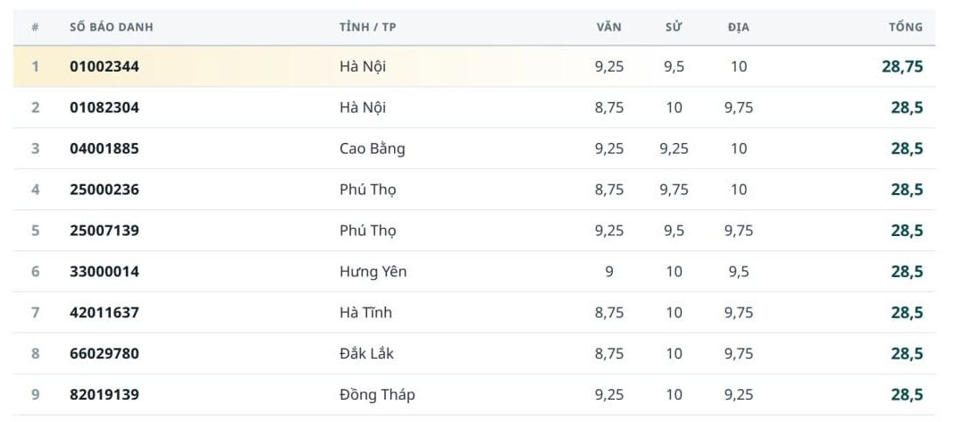The width and height of the screenshot is (980, 422).
Task: Click the ĐỊA column header
Action: click(738, 28)
